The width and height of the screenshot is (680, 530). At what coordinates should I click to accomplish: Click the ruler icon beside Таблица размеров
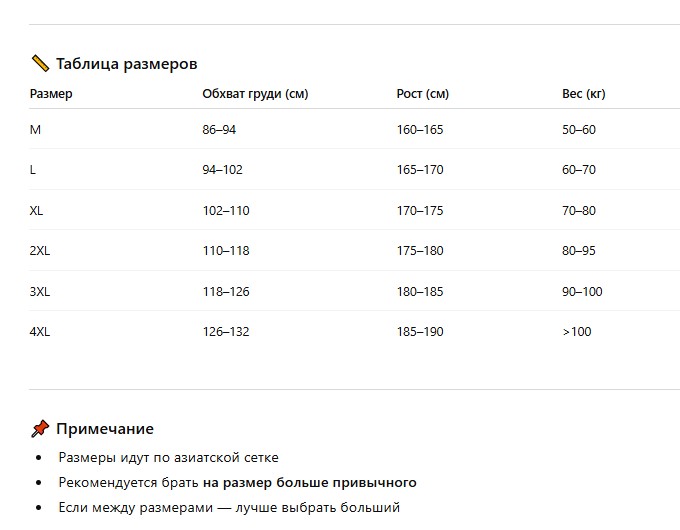point(40,64)
